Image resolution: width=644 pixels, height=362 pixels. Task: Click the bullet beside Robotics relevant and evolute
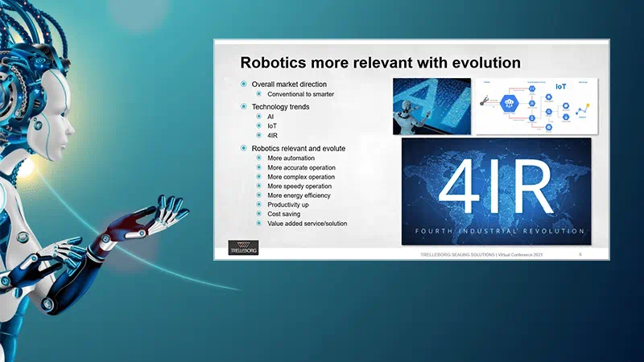(x=244, y=148)
